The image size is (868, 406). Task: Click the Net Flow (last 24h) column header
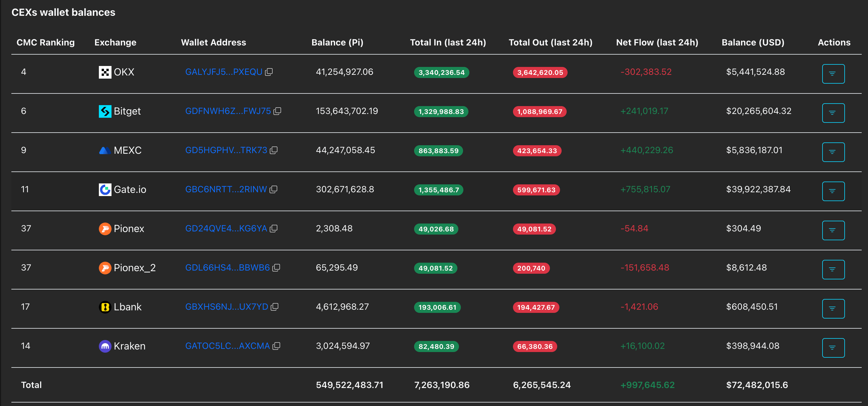point(657,42)
